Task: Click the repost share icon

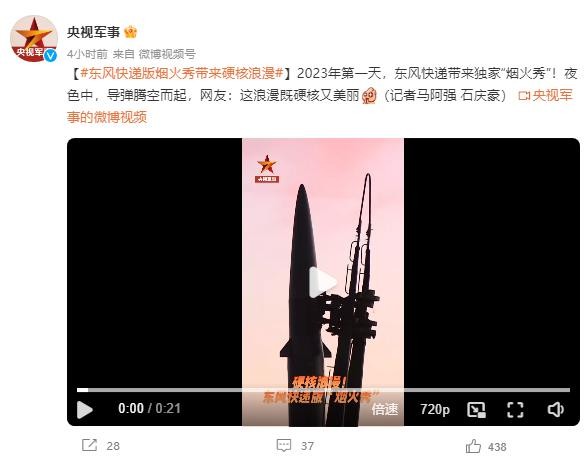Action: [x=89, y=445]
